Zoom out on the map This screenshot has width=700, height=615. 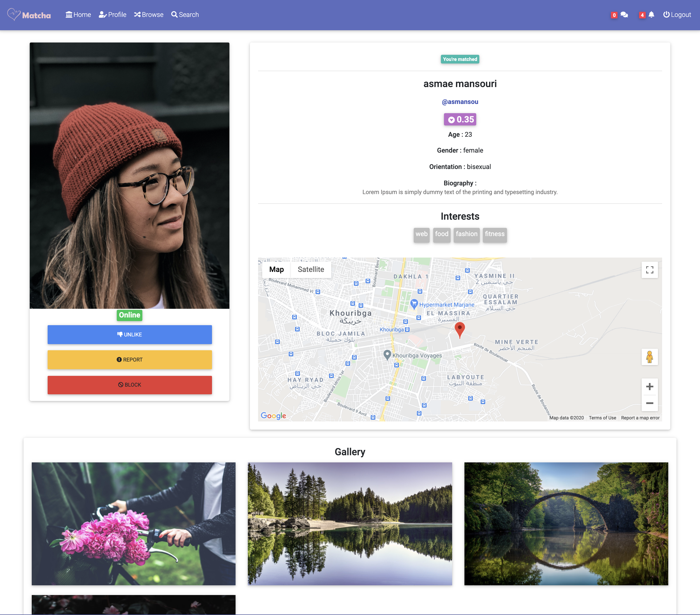click(649, 403)
